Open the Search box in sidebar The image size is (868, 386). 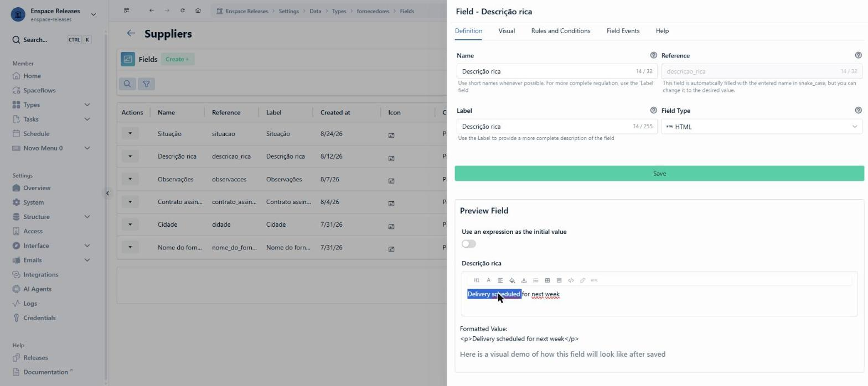point(52,40)
